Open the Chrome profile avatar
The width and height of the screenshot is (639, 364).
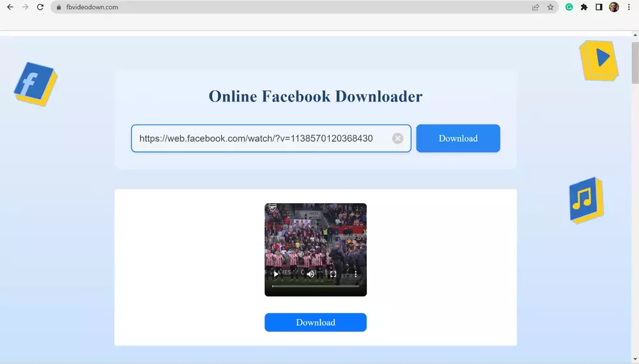(613, 7)
